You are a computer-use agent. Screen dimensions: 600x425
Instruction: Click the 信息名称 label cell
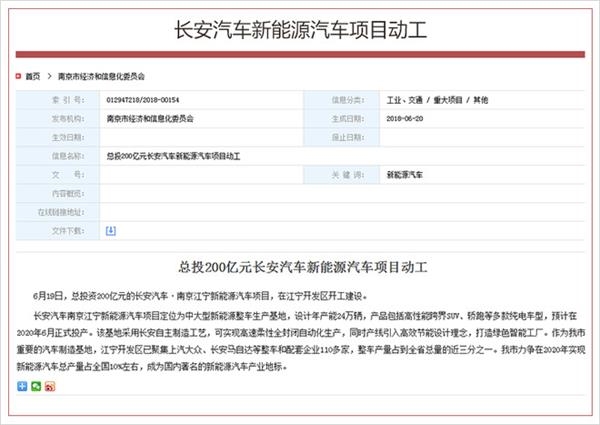coord(58,156)
